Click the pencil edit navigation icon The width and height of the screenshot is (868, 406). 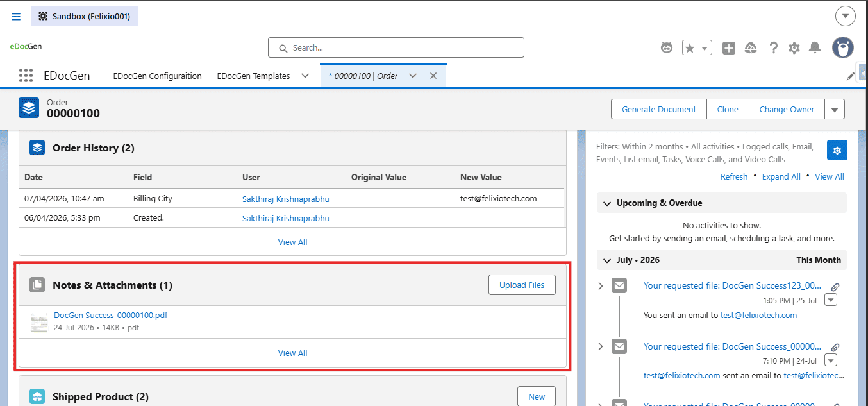pyautogui.click(x=851, y=76)
